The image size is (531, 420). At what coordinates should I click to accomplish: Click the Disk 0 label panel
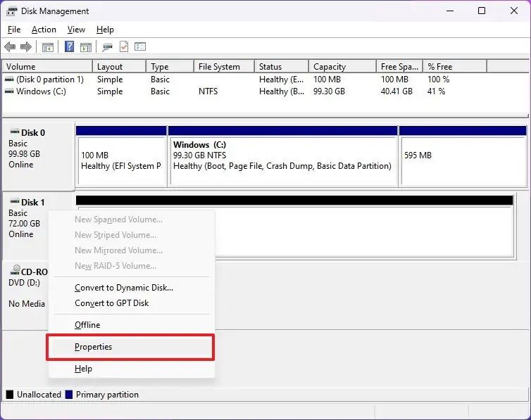pyautogui.click(x=38, y=155)
